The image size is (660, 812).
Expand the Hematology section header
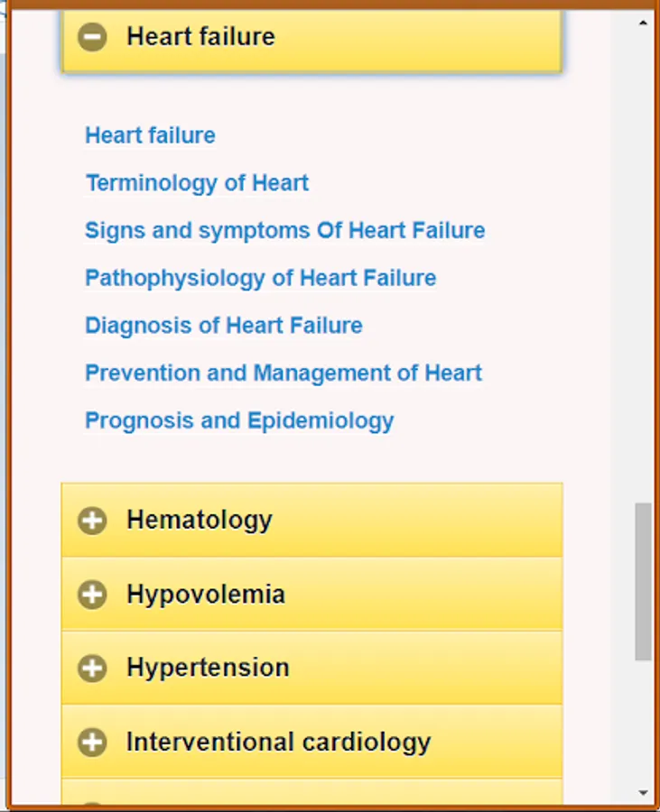click(x=200, y=520)
